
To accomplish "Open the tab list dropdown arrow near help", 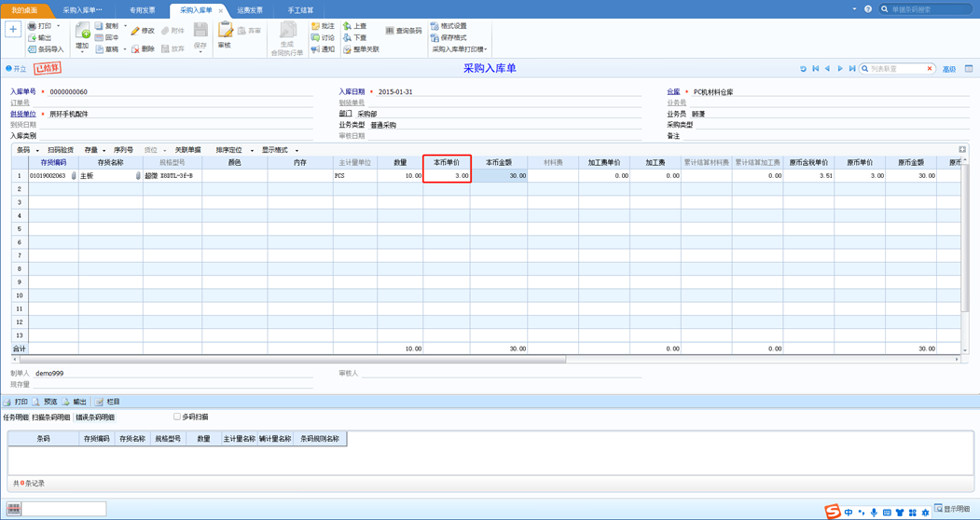I will (854, 9).
